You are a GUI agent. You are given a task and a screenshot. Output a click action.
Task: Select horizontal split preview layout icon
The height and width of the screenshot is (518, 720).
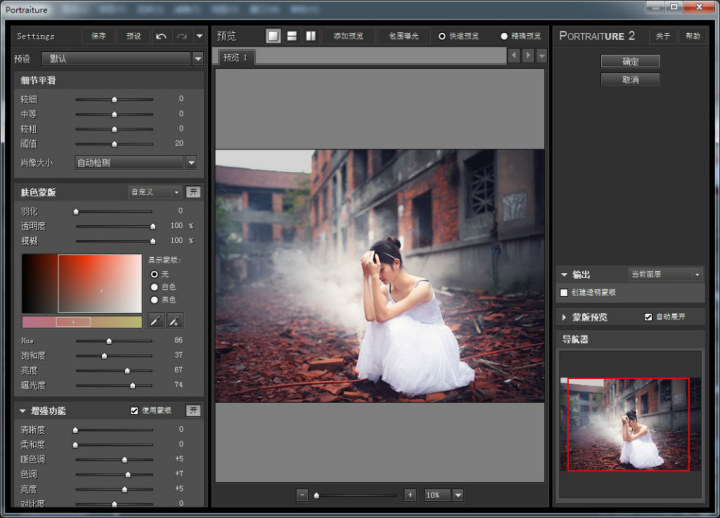point(292,36)
